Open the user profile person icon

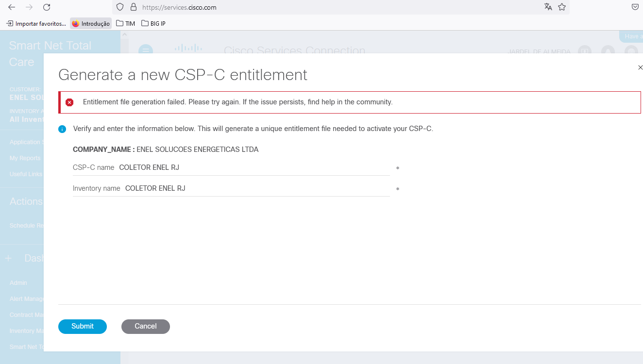[608, 50]
